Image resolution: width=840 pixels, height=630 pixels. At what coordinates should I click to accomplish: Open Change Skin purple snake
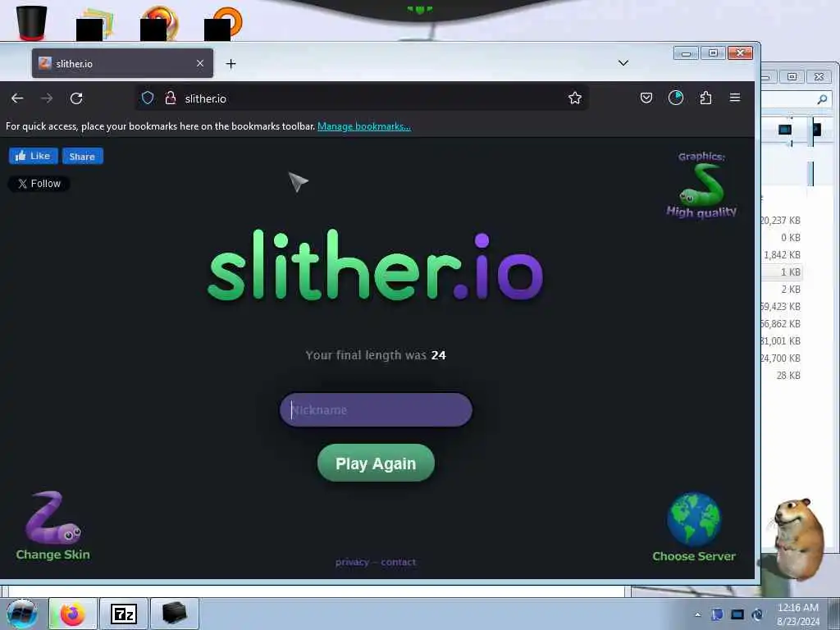pos(52,526)
